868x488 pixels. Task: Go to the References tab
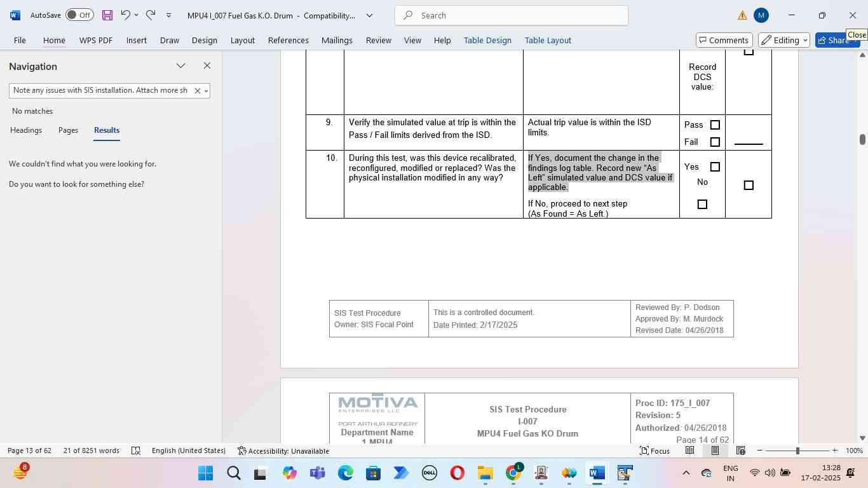(x=288, y=40)
